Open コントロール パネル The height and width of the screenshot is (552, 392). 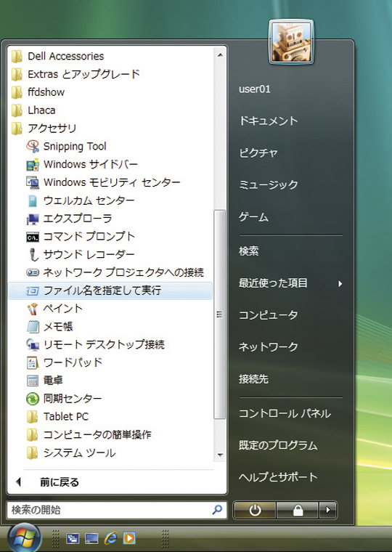pos(285,413)
